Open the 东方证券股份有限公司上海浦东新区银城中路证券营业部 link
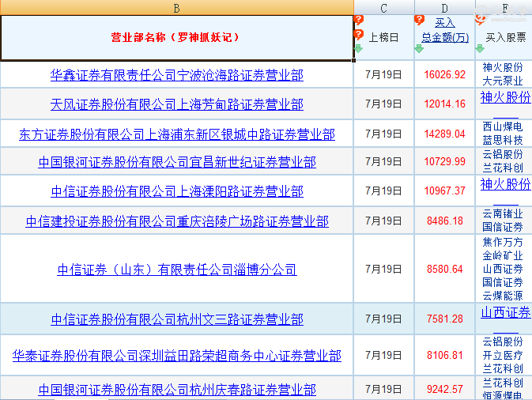 [177, 134]
